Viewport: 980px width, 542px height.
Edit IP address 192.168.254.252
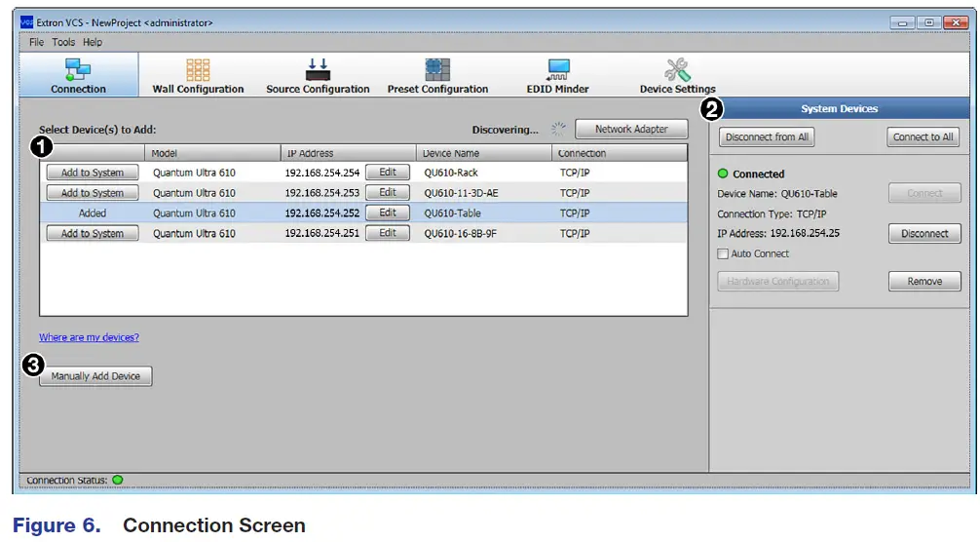pos(388,213)
